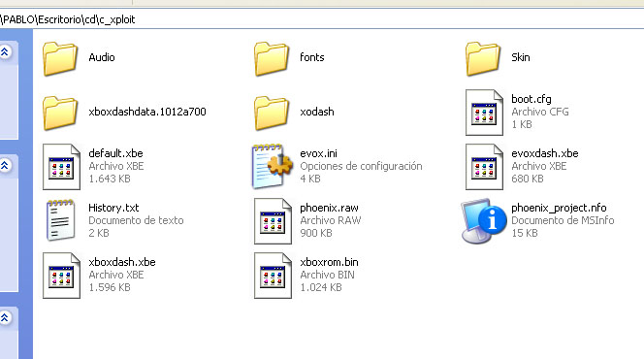Click the 'Archivo BIN' type label

[x=327, y=275]
